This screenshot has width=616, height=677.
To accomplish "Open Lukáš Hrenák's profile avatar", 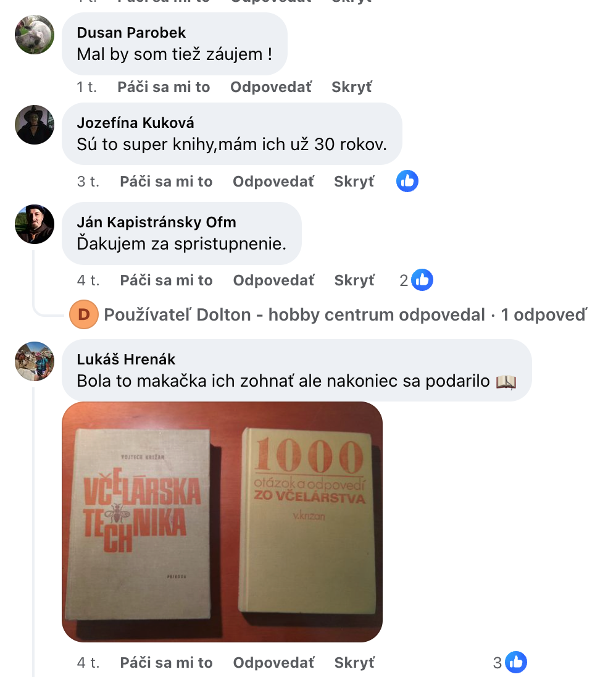I will pos(35,361).
